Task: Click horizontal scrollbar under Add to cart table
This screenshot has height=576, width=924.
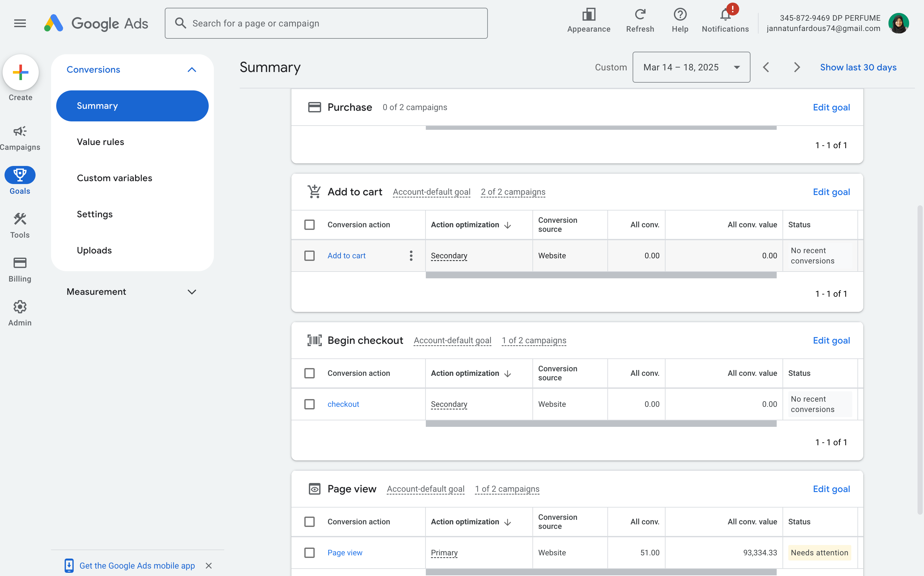Action: point(601,275)
